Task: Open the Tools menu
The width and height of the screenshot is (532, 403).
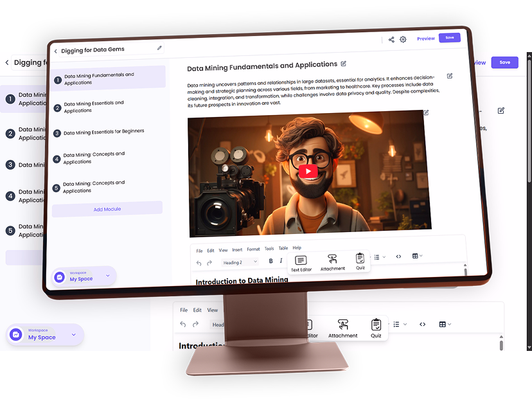Action: point(269,249)
